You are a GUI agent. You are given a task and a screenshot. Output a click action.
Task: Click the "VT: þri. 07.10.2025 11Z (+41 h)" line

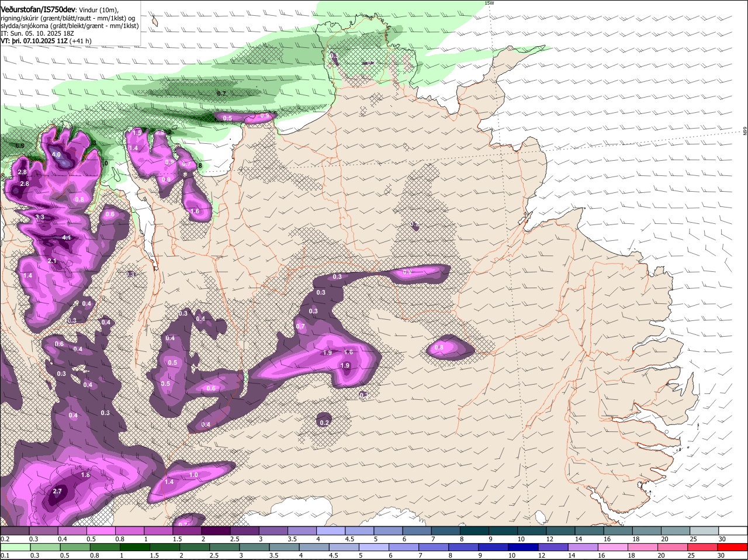[46, 42]
